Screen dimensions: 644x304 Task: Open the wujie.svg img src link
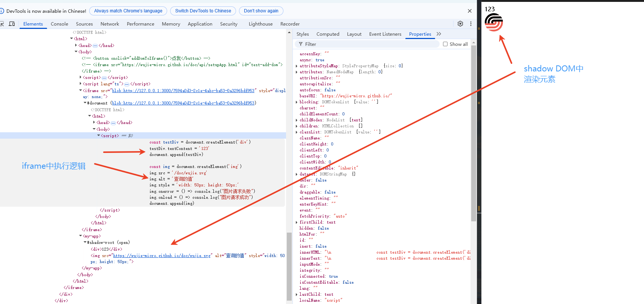coord(162,256)
